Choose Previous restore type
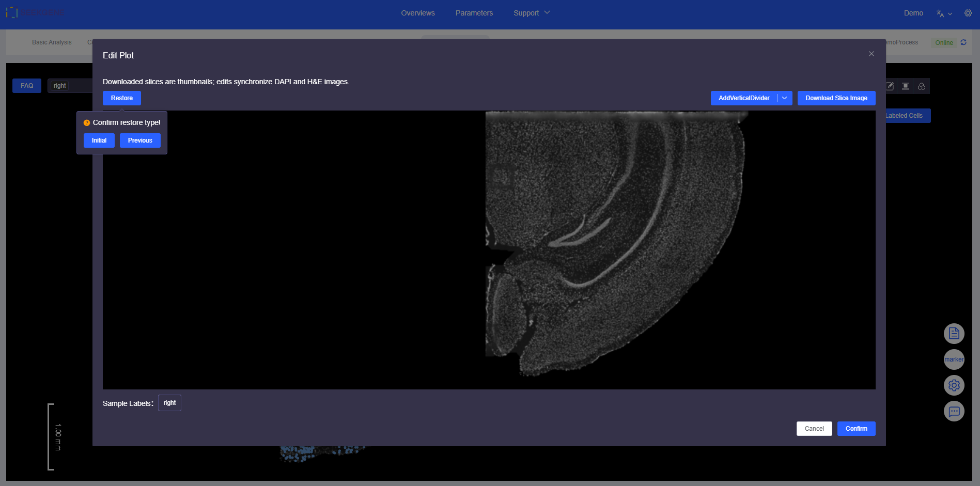 (x=140, y=140)
